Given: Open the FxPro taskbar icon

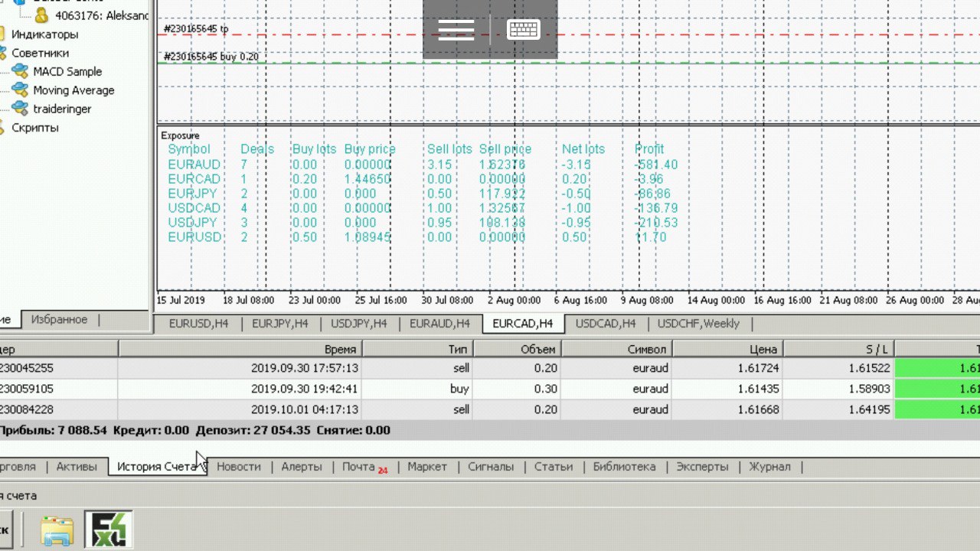Looking at the screenshot, I should click(109, 530).
